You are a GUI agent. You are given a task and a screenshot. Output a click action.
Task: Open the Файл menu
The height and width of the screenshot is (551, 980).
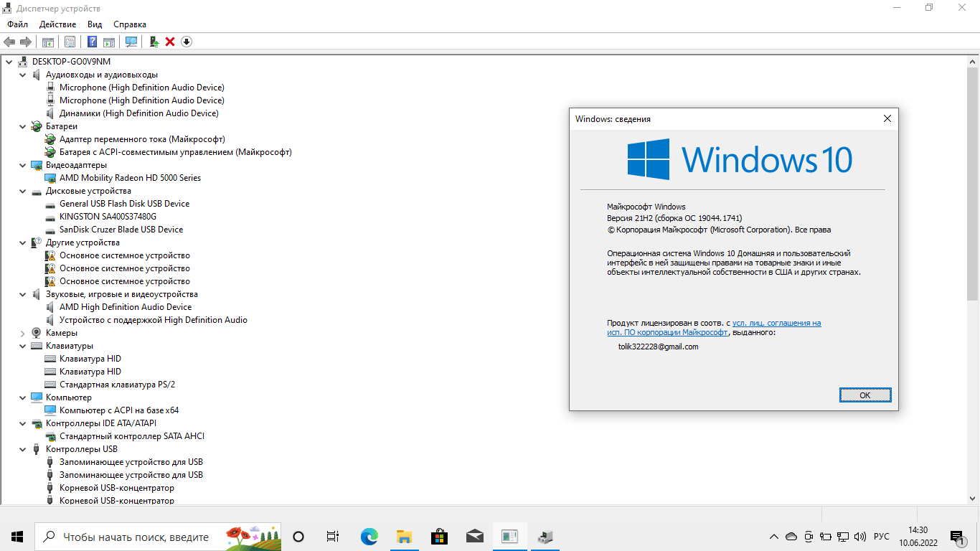click(18, 24)
